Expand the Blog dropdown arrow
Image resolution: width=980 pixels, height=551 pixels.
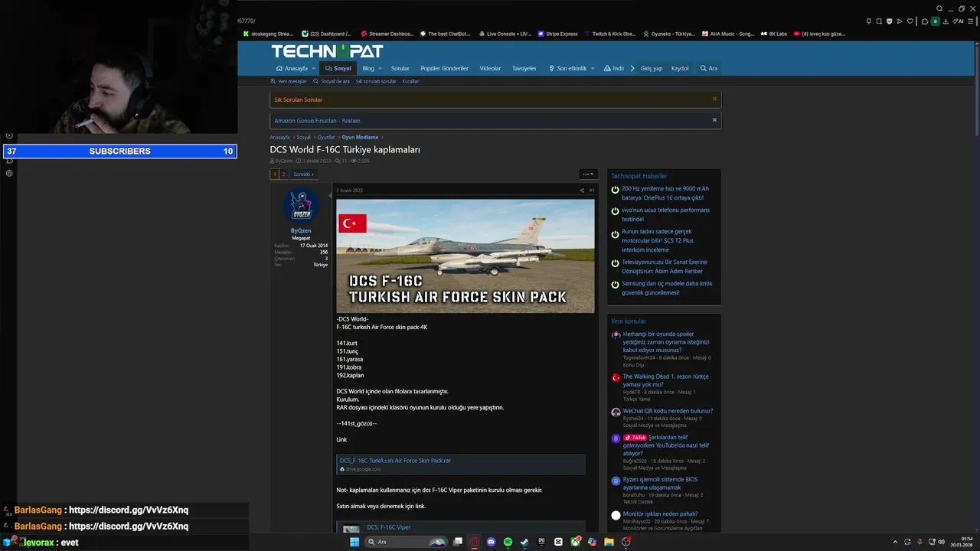(x=380, y=68)
